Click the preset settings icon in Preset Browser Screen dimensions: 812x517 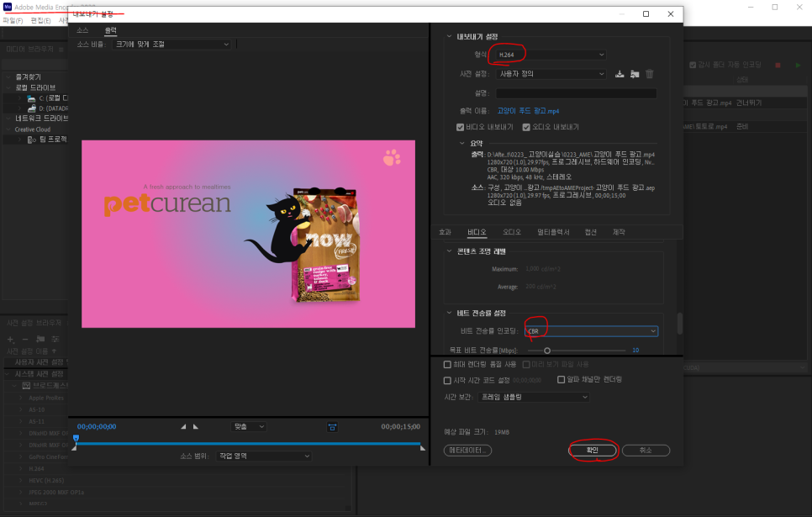[x=55, y=340]
